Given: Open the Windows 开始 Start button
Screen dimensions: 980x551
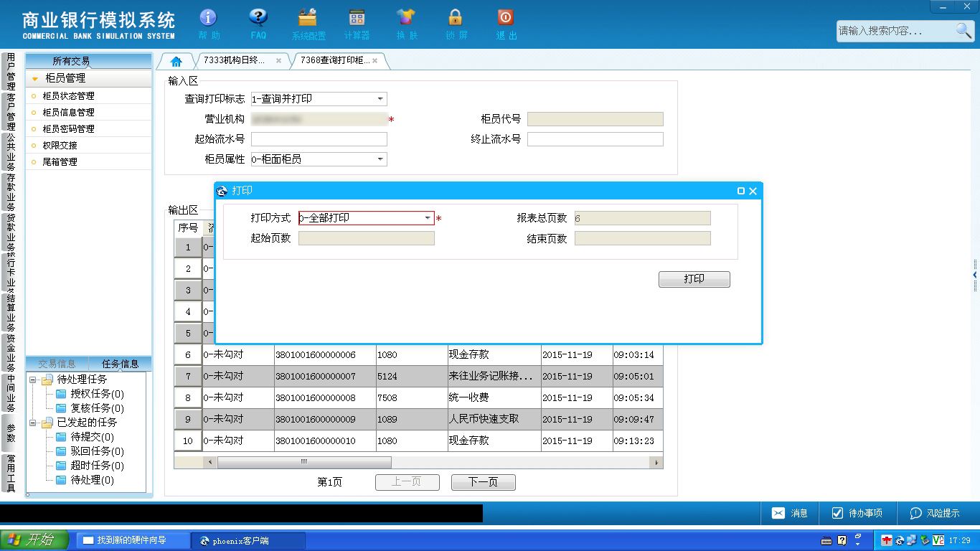Looking at the screenshot, I should [x=34, y=540].
